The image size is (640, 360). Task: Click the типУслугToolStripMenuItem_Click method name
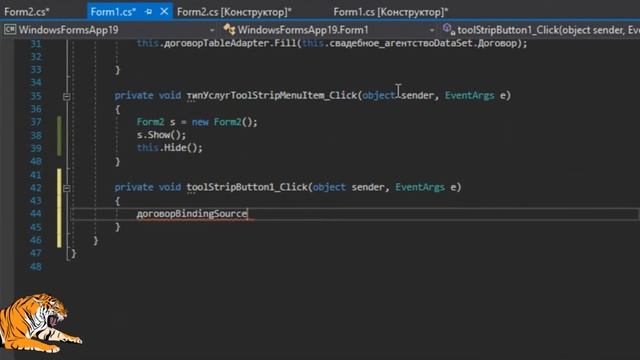point(271,96)
